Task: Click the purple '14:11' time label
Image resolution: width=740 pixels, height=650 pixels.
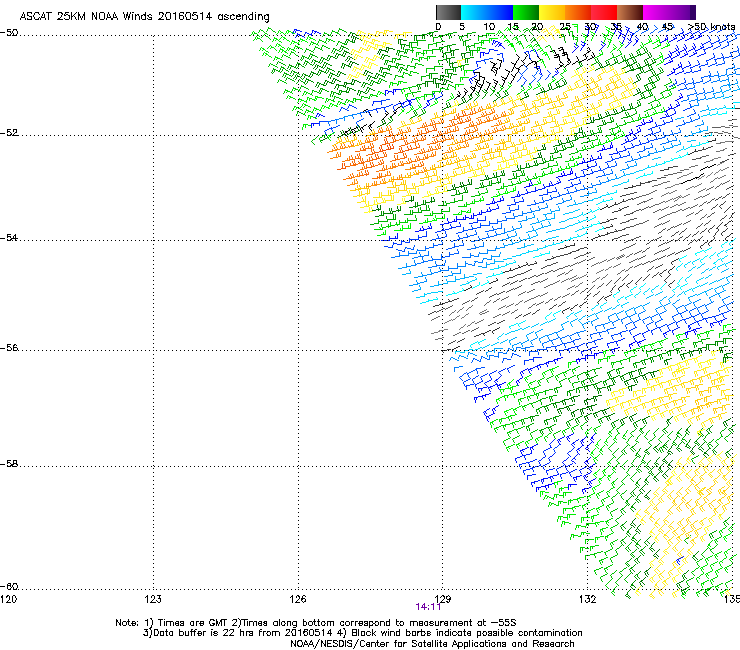Action: click(x=428, y=607)
